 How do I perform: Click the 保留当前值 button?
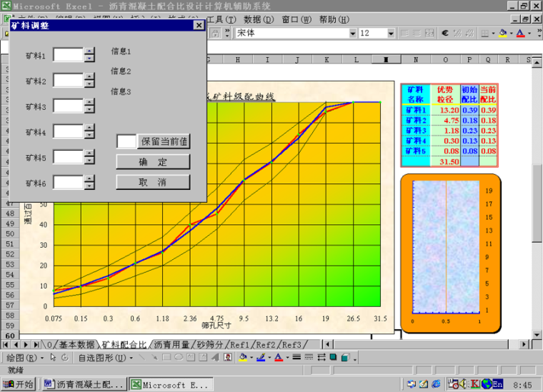(164, 141)
